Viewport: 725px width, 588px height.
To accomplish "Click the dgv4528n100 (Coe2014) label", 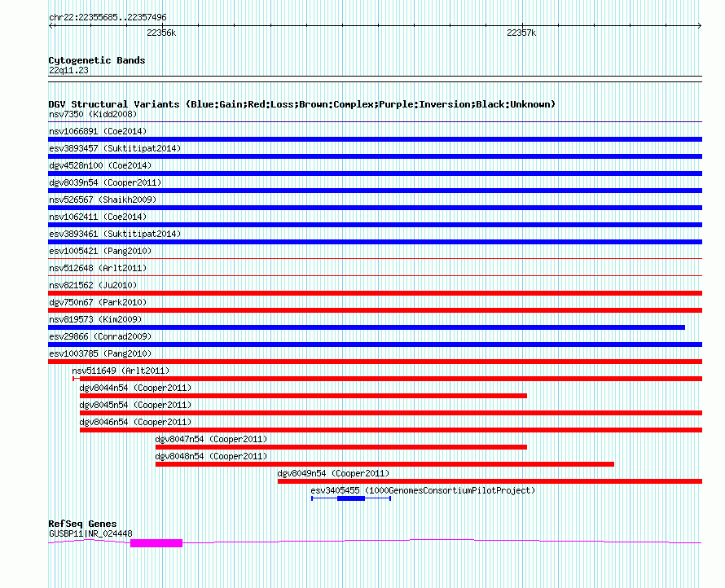I will [x=100, y=165].
